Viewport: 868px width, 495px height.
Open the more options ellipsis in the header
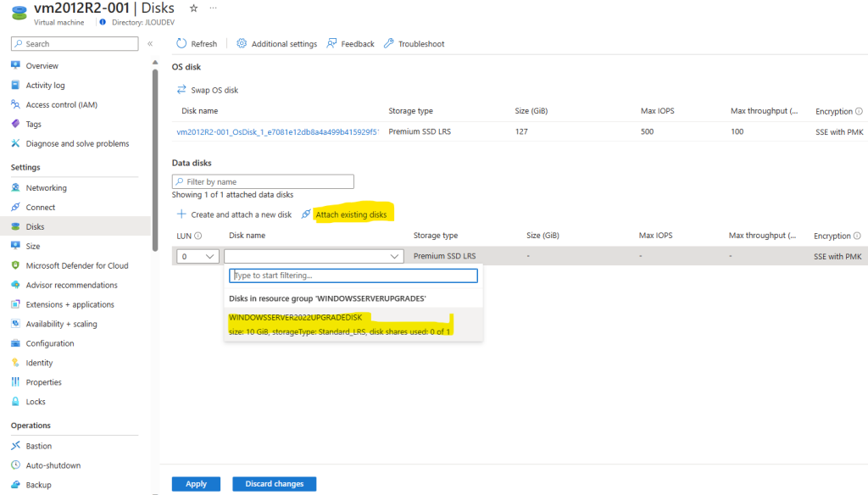[x=213, y=8]
